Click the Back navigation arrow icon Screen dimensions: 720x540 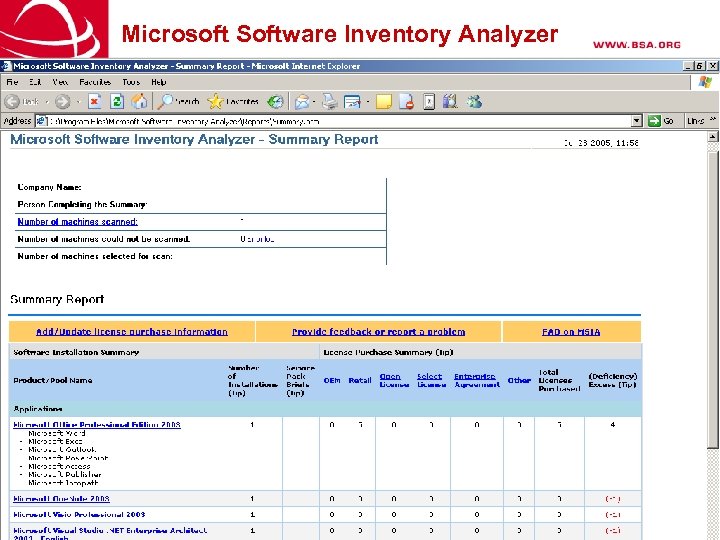coord(12,101)
